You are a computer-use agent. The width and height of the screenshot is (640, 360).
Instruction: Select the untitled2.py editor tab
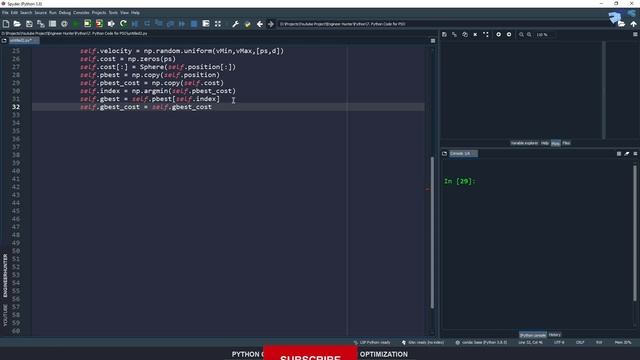[24, 41]
